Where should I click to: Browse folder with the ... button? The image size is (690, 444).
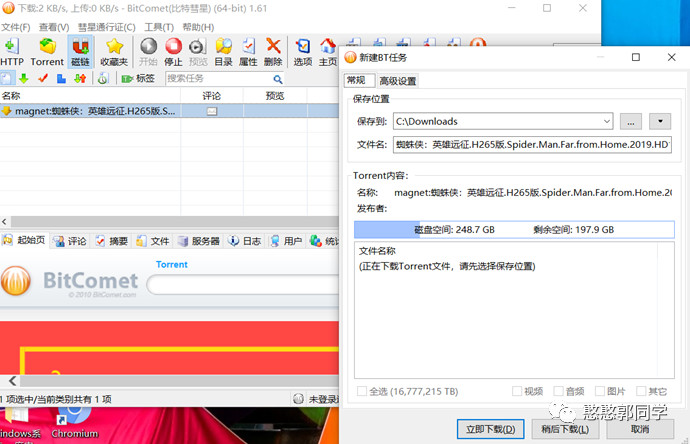[631, 122]
